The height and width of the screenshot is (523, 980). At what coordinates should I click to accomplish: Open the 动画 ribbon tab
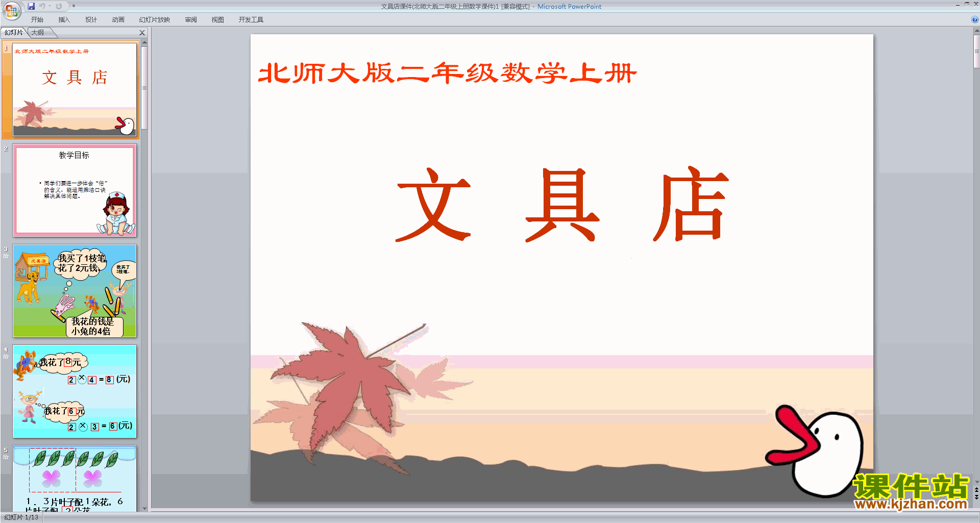118,20
